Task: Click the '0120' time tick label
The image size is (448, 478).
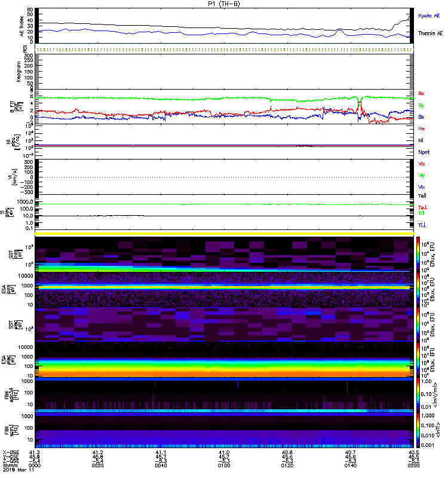Action: pos(287,465)
